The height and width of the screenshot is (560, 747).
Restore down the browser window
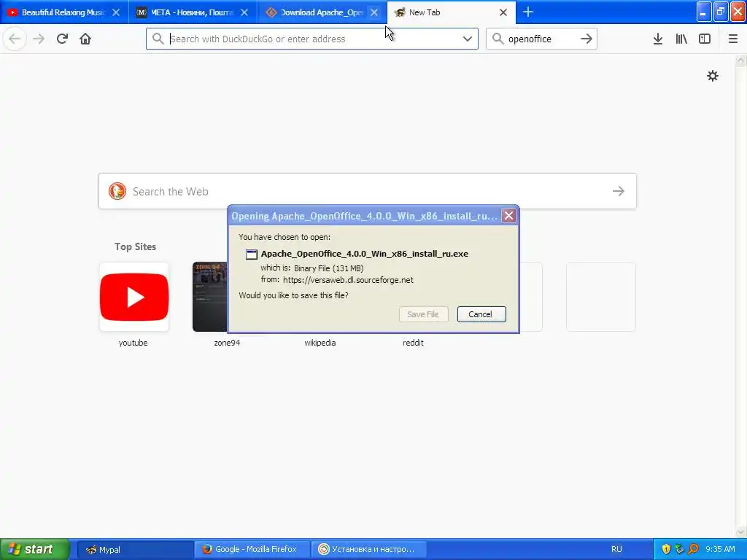(x=721, y=12)
